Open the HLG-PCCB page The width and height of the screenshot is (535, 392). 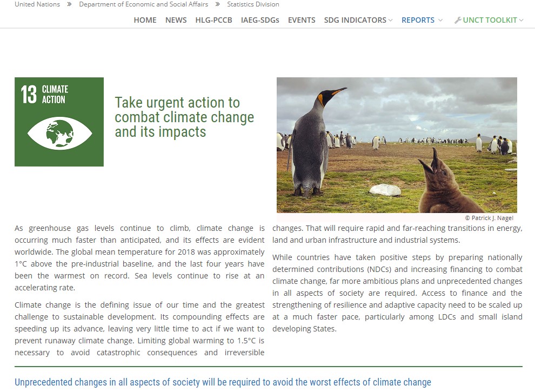213,20
